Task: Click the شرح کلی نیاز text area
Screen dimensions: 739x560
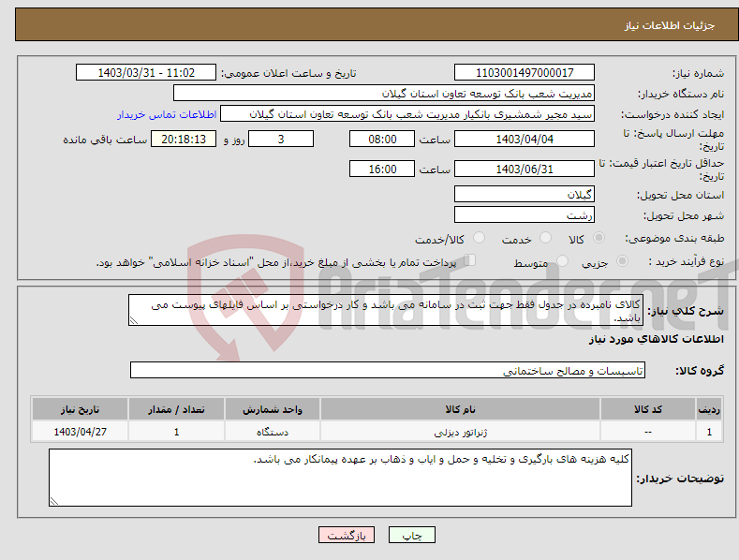Action: (x=386, y=310)
